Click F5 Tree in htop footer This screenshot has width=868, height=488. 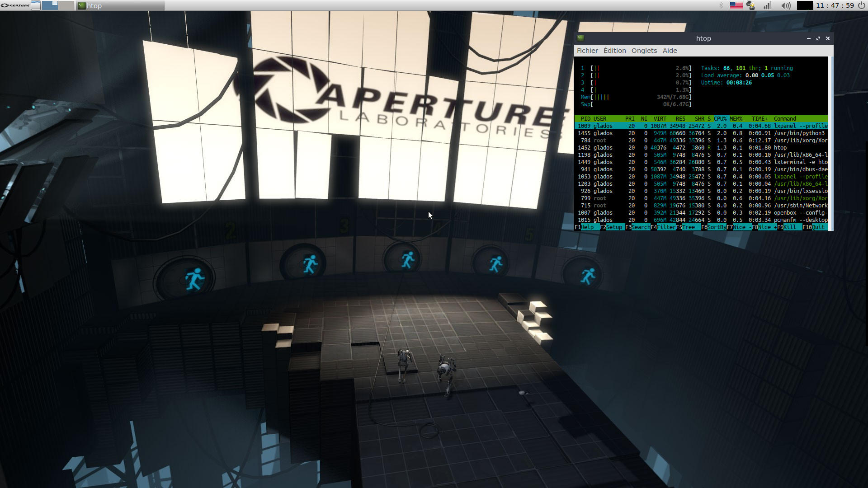tap(689, 227)
